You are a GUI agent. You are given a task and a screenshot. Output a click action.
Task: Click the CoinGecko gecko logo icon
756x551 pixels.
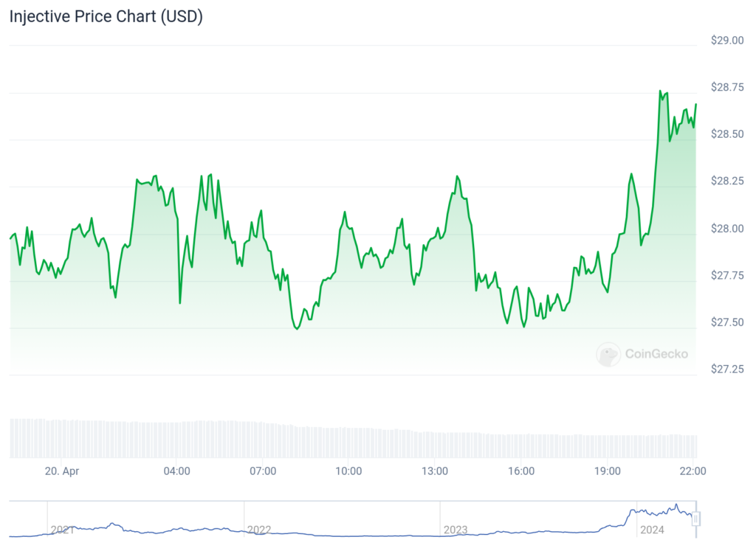608,355
